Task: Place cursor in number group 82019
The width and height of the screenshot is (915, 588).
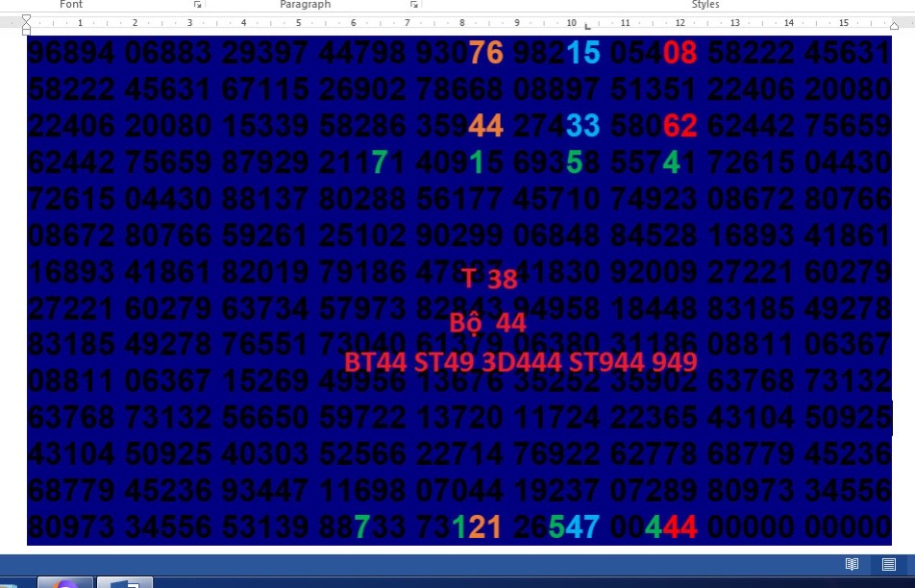Action: pyautogui.click(x=265, y=272)
